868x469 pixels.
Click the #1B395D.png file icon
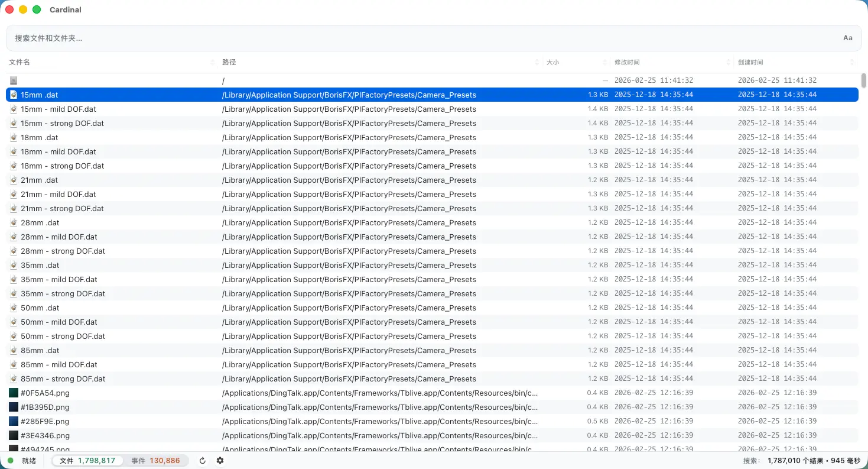(x=14, y=407)
